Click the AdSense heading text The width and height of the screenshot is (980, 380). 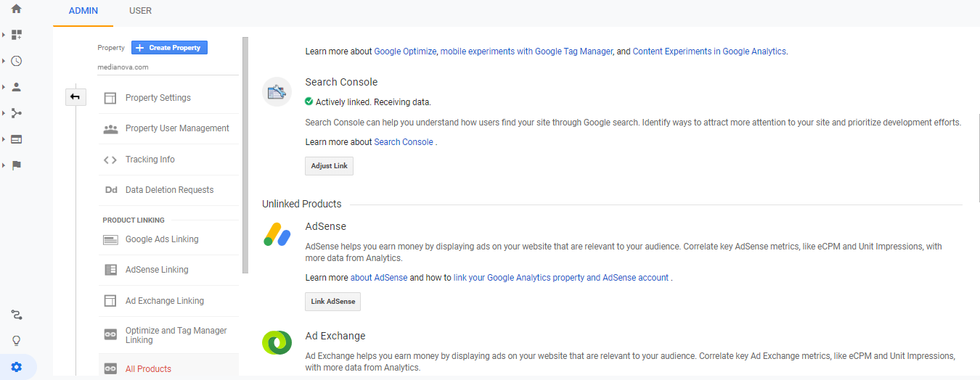coord(326,226)
